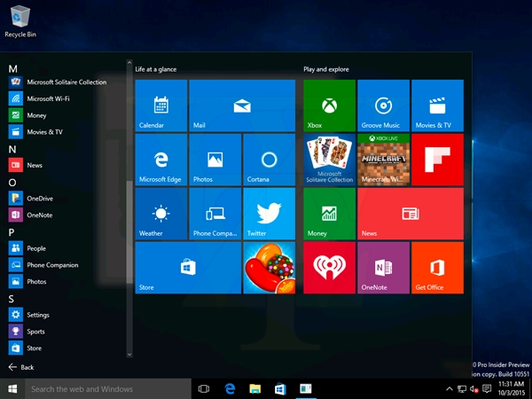
Task: Open the wide Store tile
Action: [x=188, y=268]
